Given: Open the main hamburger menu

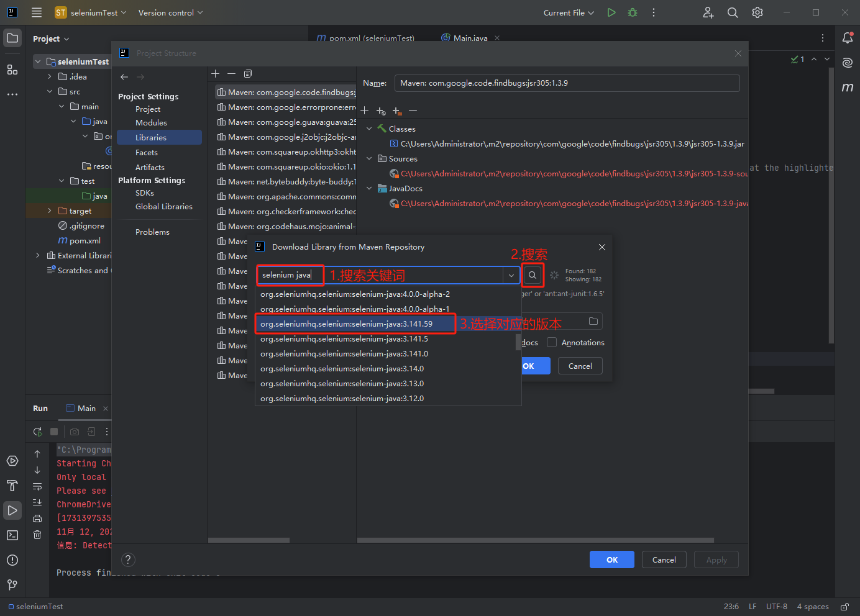Looking at the screenshot, I should click(37, 12).
